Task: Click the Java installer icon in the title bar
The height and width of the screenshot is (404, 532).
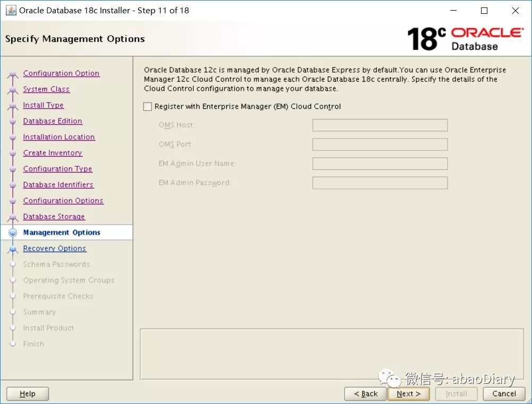Action: (x=11, y=11)
